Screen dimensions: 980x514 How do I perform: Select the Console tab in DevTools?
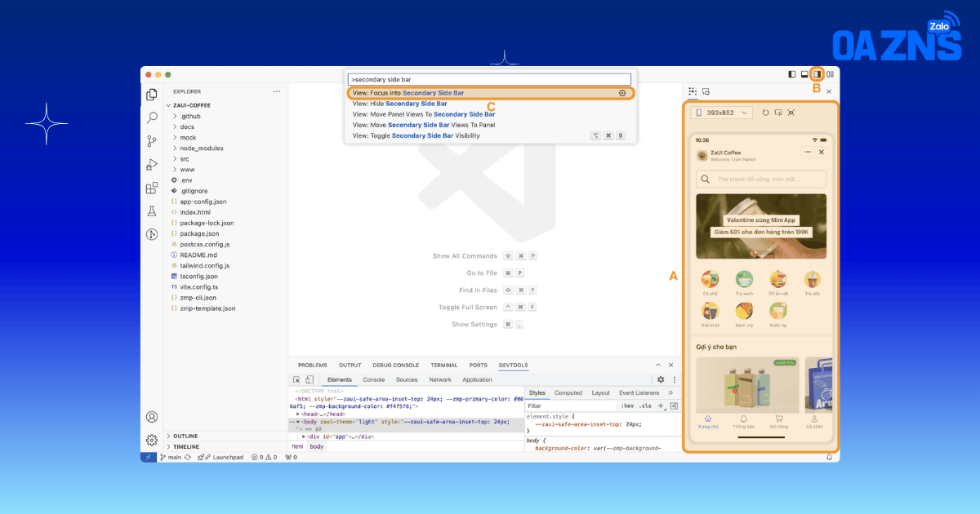374,379
